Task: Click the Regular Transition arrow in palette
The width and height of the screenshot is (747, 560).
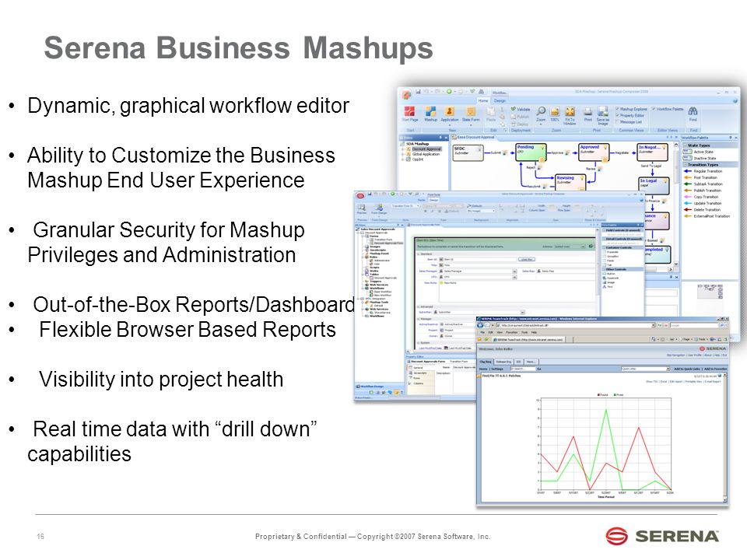Action: 687,171
